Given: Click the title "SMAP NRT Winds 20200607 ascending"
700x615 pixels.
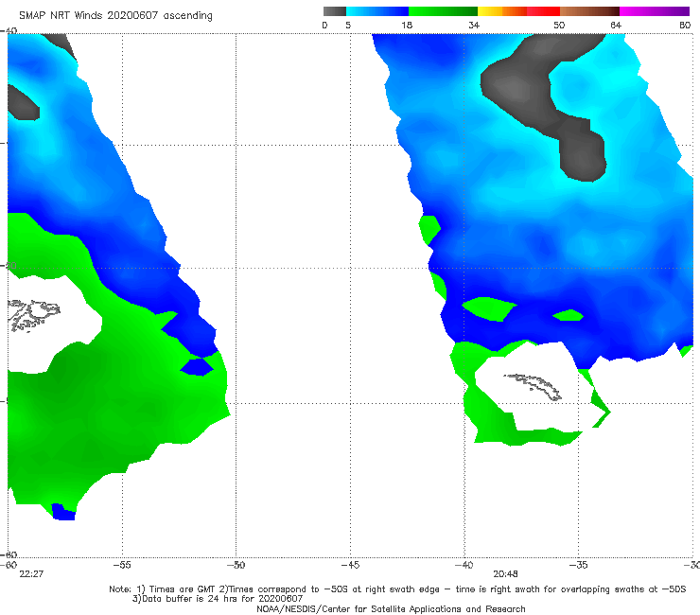Looking at the screenshot, I should (115, 16).
